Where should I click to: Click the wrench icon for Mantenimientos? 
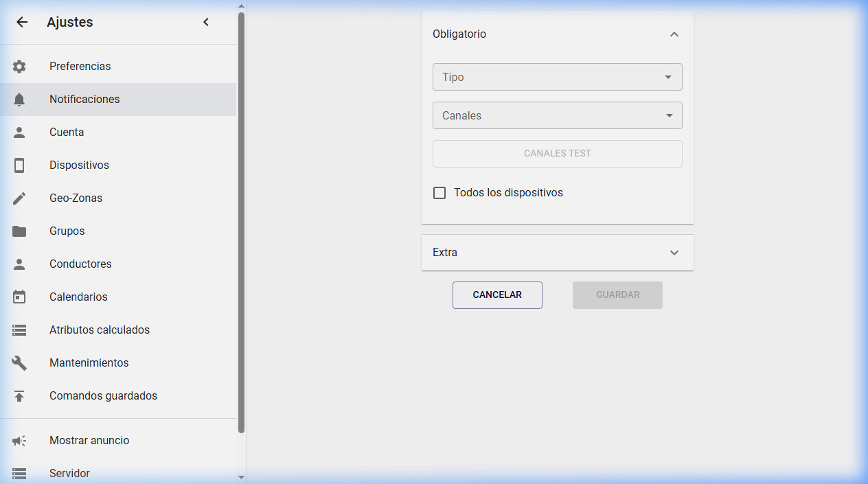tap(19, 363)
